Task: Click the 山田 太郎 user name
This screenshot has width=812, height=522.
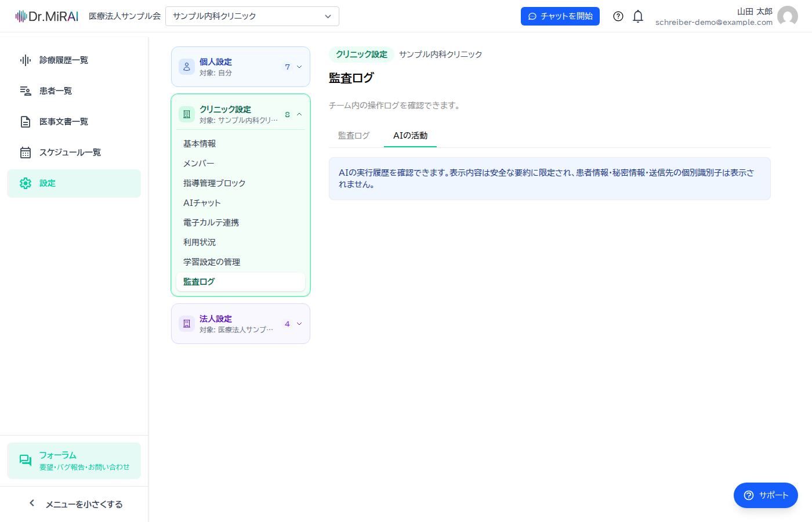Action: pos(755,12)
